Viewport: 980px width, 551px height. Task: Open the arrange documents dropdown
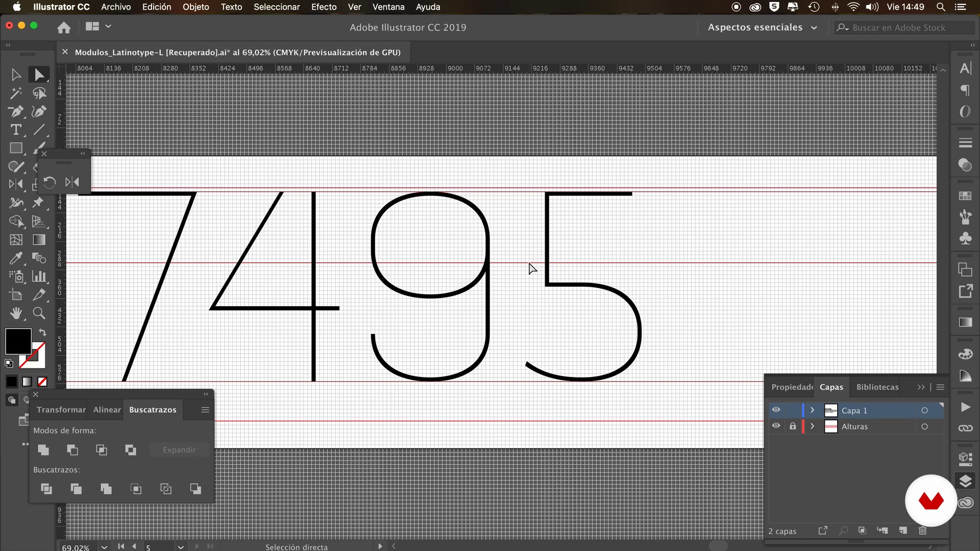(x=98, y=27)
